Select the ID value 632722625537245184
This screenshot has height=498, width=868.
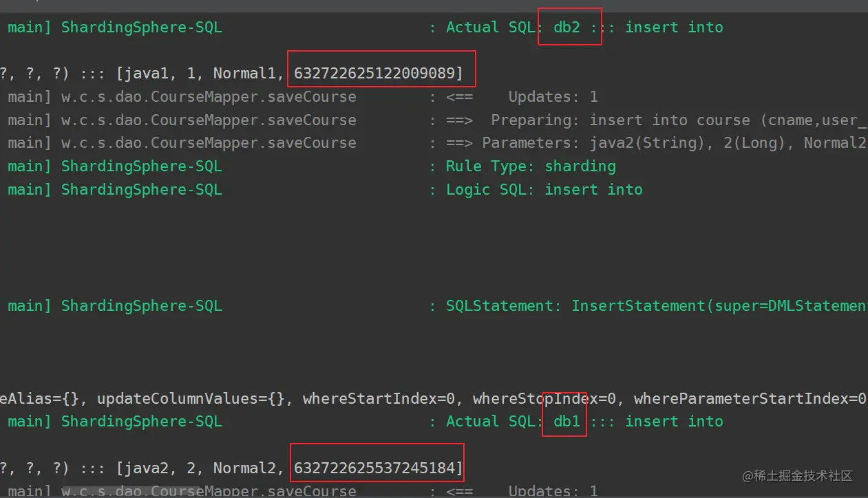click(374, 468)
